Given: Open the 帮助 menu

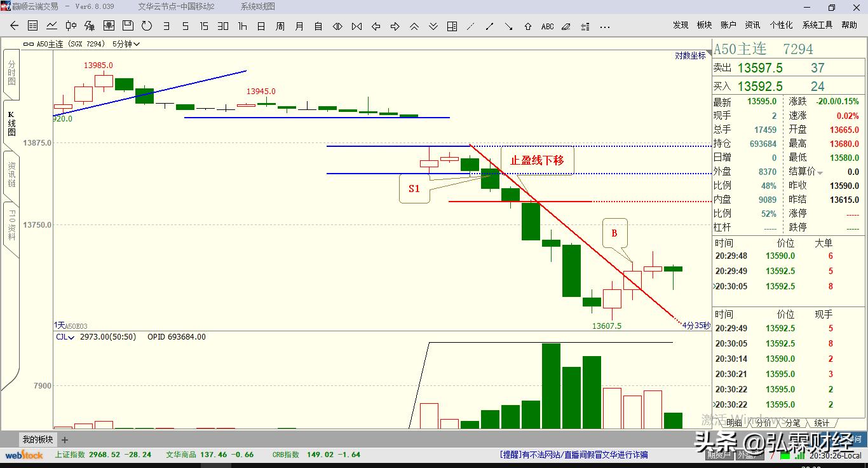Looking at the screenshot, I should 849,25.
